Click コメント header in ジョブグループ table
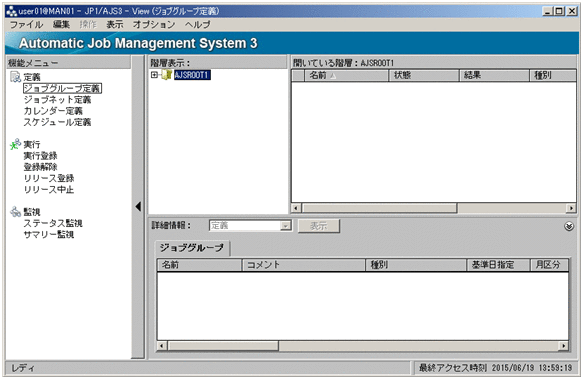The width and height of the screenshot is (585, 381). (x=304, y=265)
